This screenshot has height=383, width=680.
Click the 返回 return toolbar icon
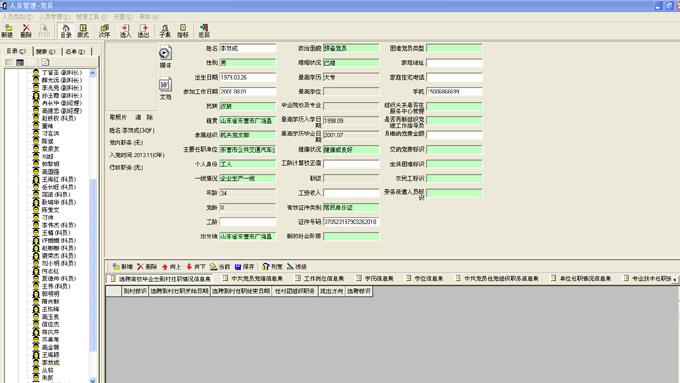point(204,31)
